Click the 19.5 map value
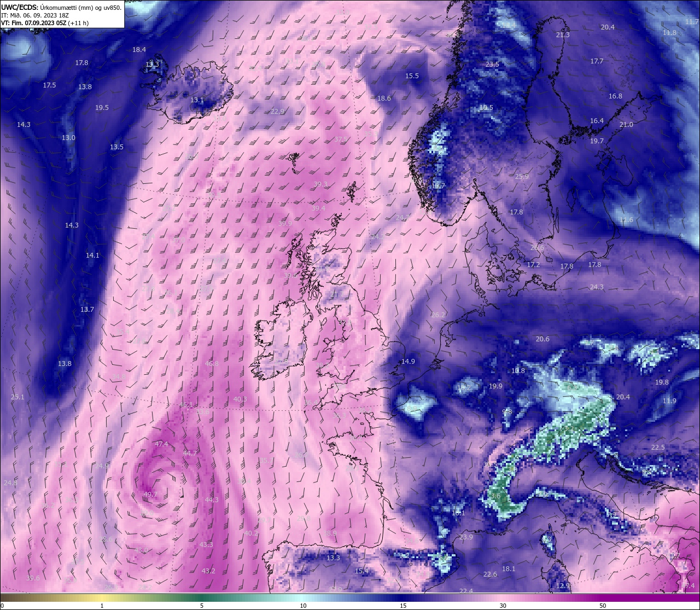Image resolution: width=700 pixels, height=610 pixels. coord(102,107)
